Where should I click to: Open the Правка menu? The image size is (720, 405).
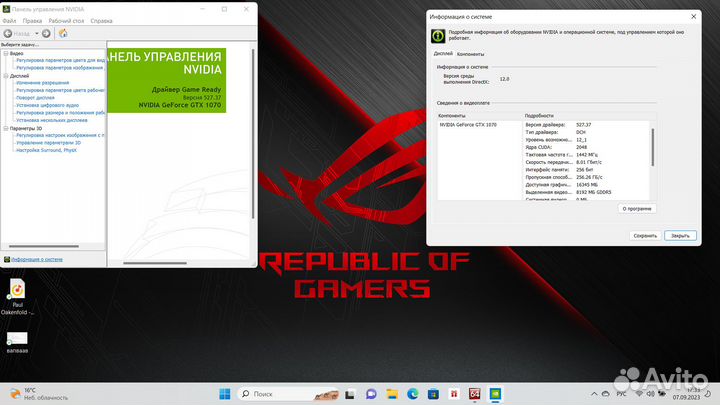pos(32,21)
